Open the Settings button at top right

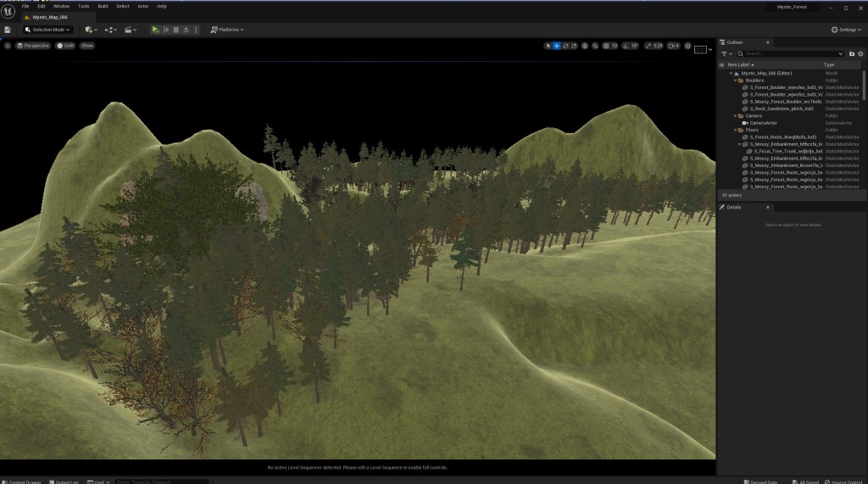tap(846, 30)
